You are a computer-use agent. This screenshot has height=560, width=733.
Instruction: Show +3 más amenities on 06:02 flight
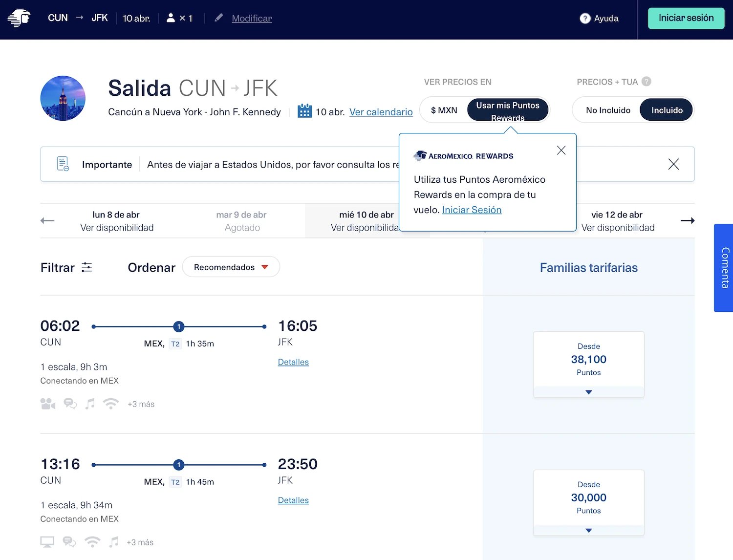pos(141,404)
